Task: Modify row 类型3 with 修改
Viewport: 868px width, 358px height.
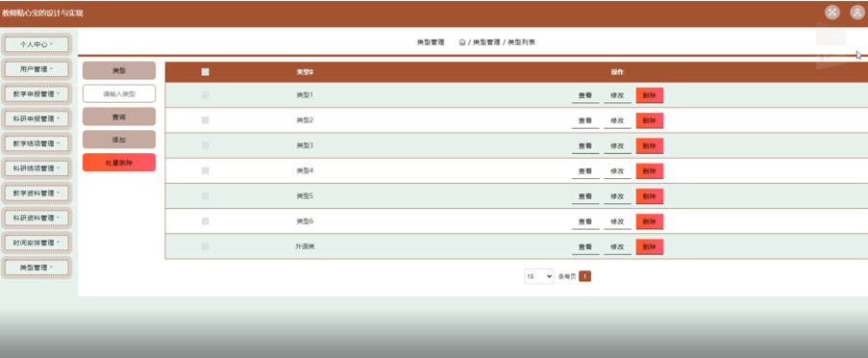Action: [617, 146]
